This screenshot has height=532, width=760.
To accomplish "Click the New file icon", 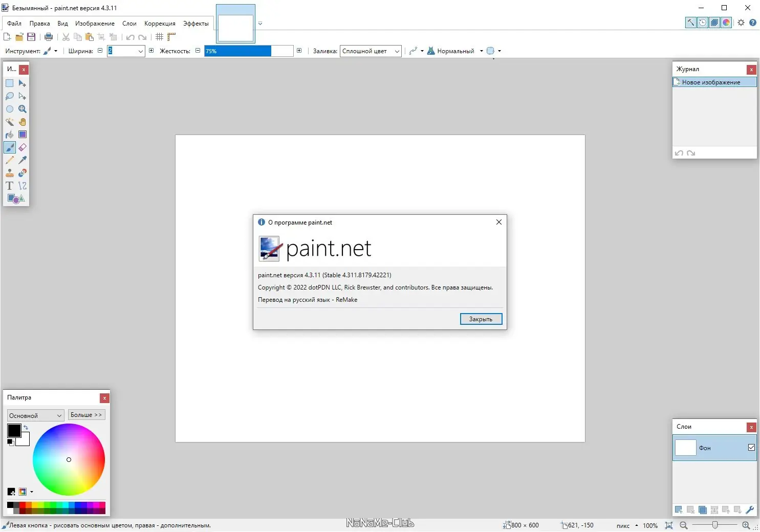I will [7, 37].
